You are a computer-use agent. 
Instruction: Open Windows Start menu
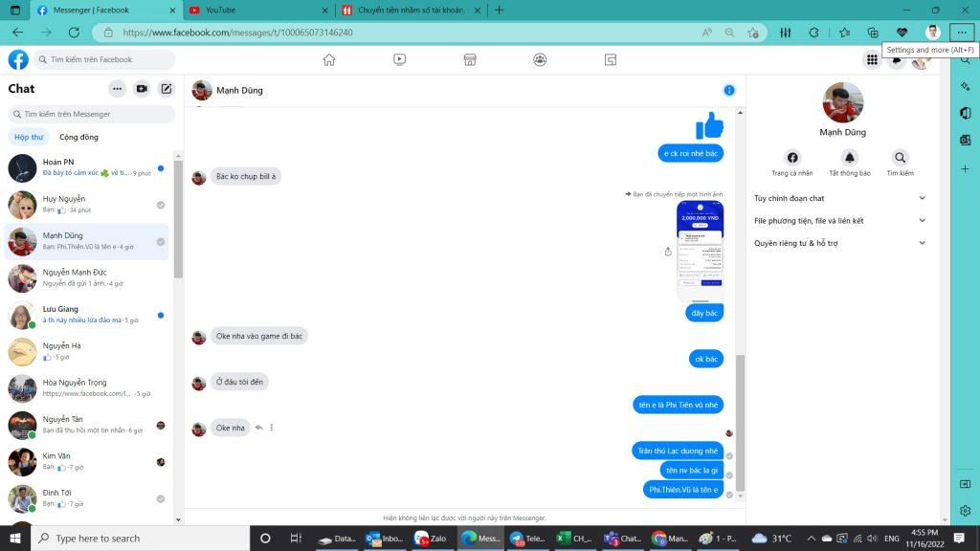pos(15,538)
